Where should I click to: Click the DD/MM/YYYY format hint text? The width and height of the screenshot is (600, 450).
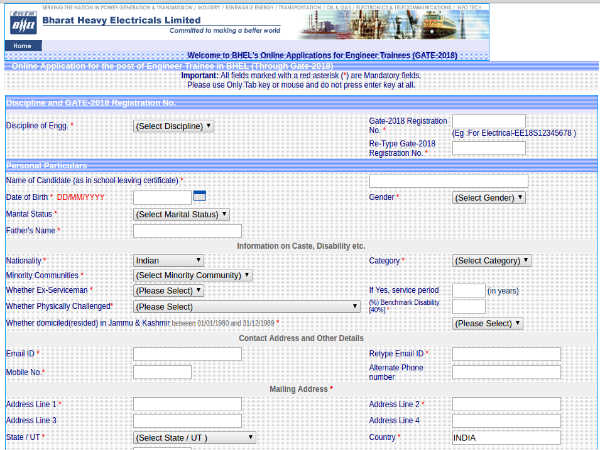pos(80,197)
